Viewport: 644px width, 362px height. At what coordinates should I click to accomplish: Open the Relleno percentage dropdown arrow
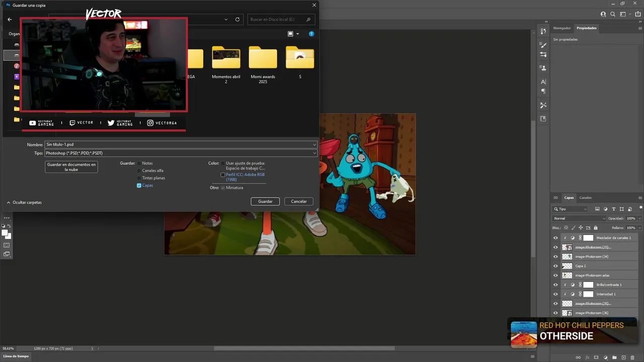coord(639,228)
